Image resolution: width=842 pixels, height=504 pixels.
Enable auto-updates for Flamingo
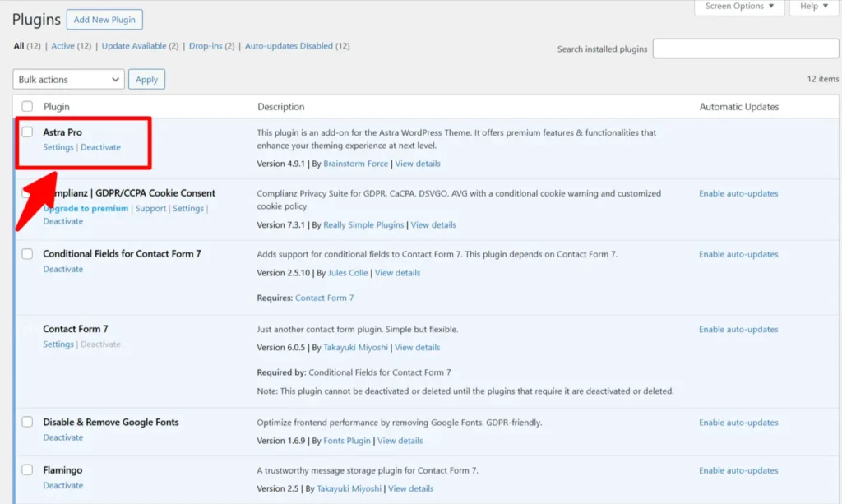pos(738,471)
